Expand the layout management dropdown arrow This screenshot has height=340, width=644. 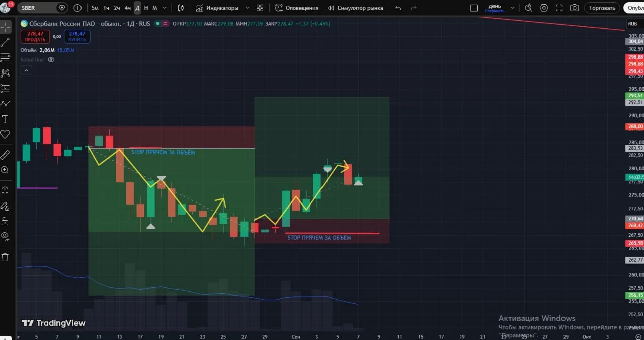click(x=513, y=8)
